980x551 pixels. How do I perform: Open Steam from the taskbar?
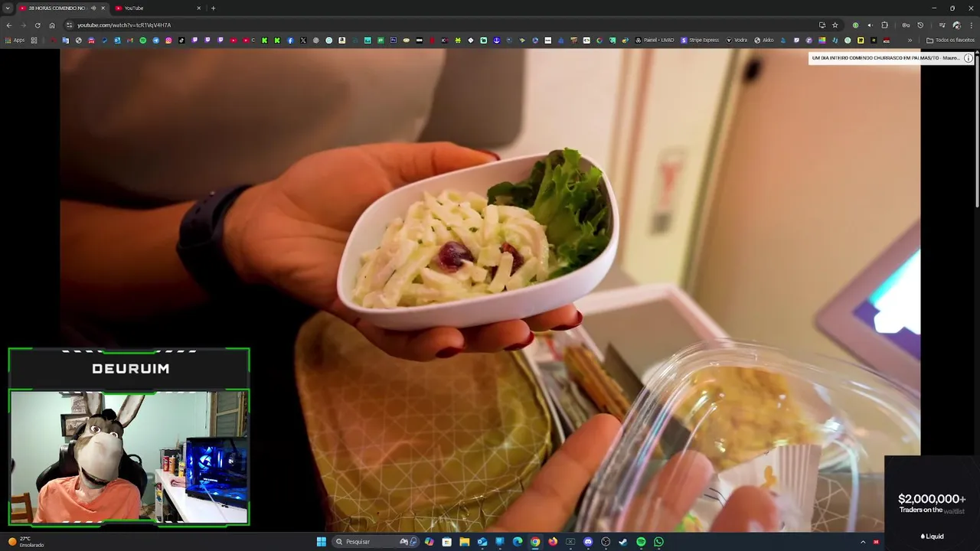coord(623,542)
